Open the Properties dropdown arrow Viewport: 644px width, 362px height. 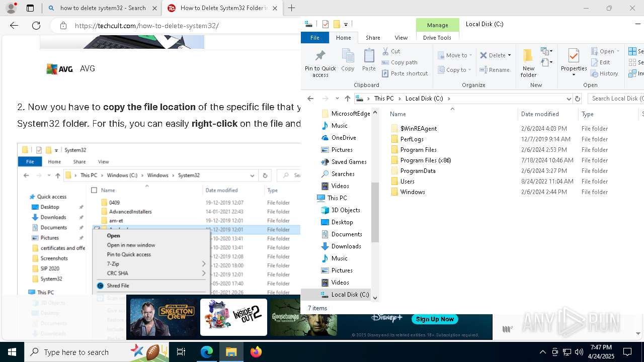point(574,75)
